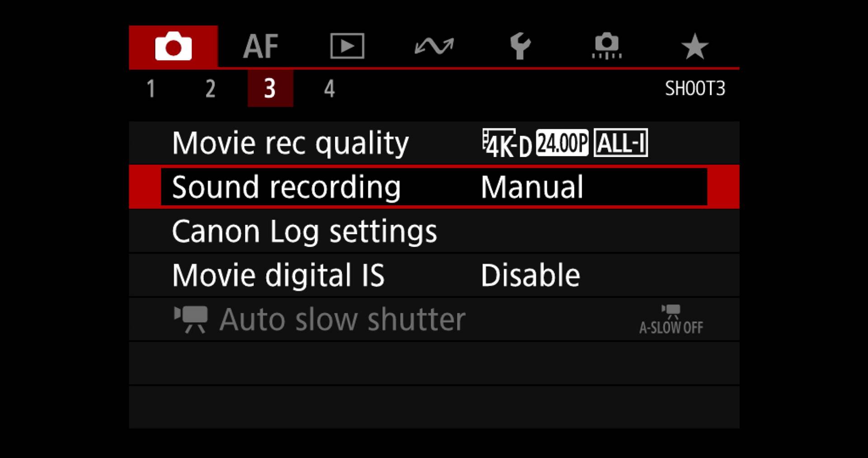
Task: Click the 4K-D resolution icon
Action: [x=507, y=143]
